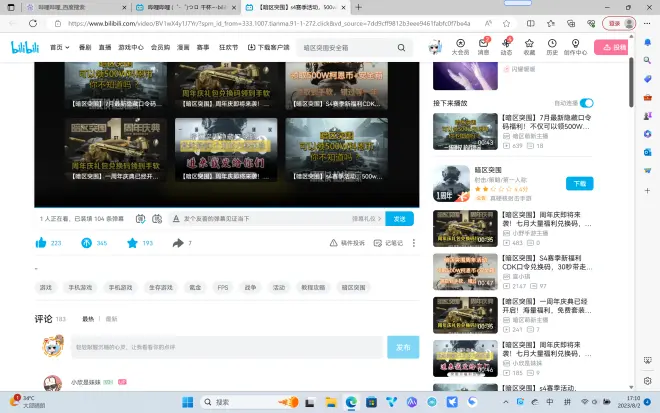Open the 消息 messages icon

483,47
